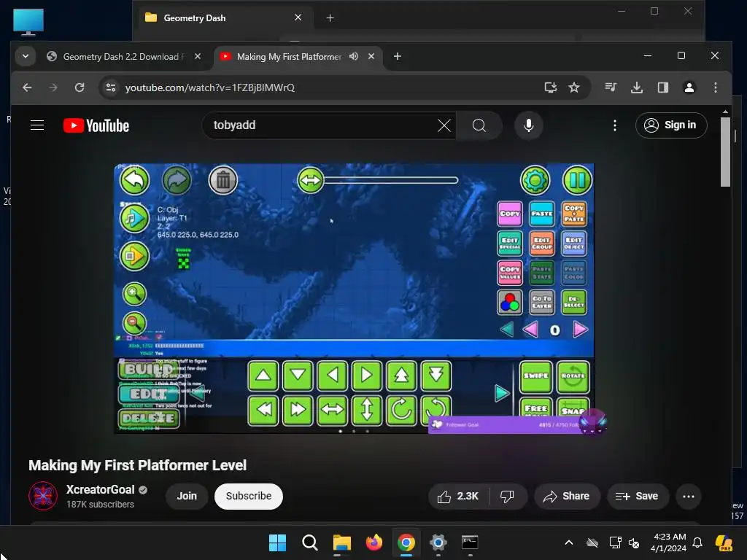Open more actions beside Save
Viewport: 747px width, 560px height.
(689, 496)
